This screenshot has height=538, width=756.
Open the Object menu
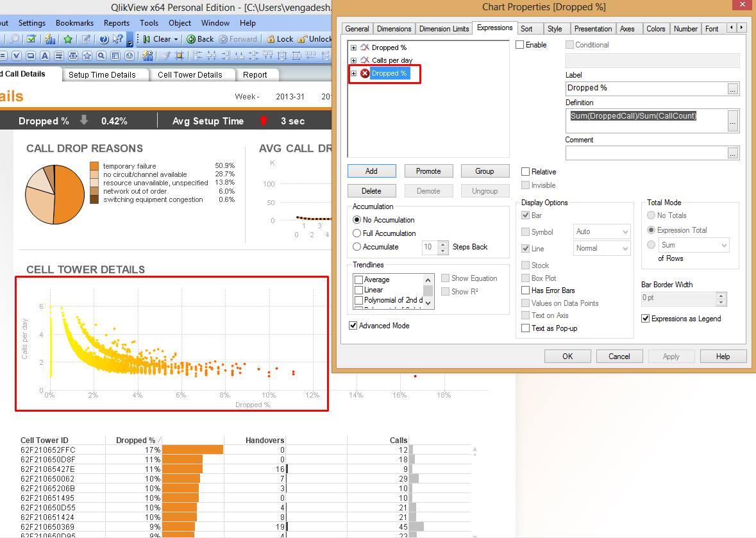coord(180,23)
